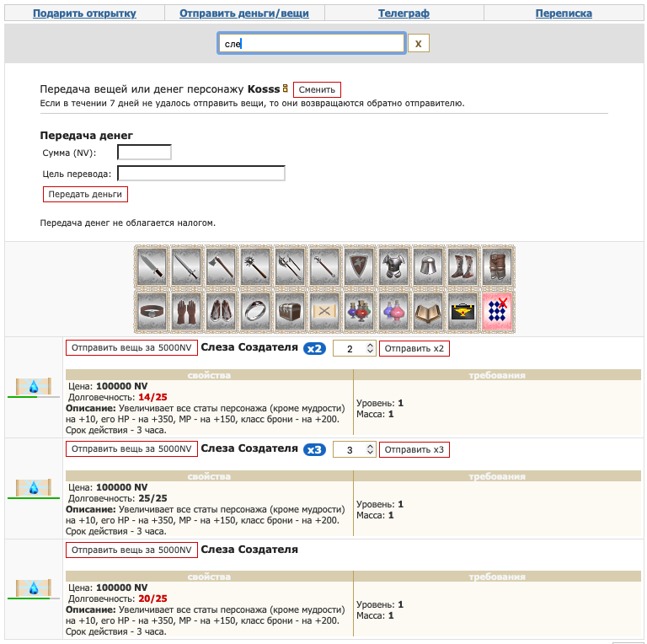Focus the Сумма (NV) input field
647x644 pixels.
click(144, 153)
